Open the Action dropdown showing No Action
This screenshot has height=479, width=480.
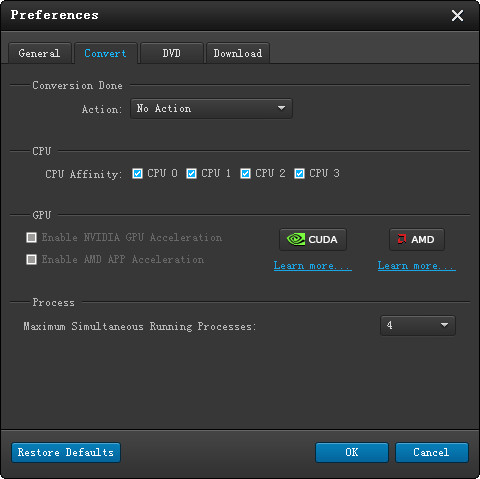211,109
